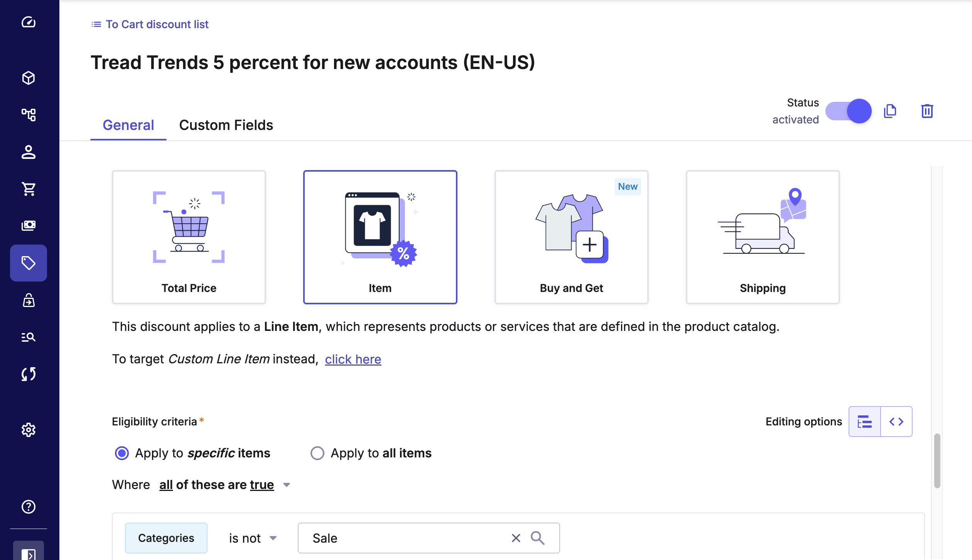This screenshot has width=972, height=560.
Task: Click the 'click here' Custom Line Item link
Action: 353,359
